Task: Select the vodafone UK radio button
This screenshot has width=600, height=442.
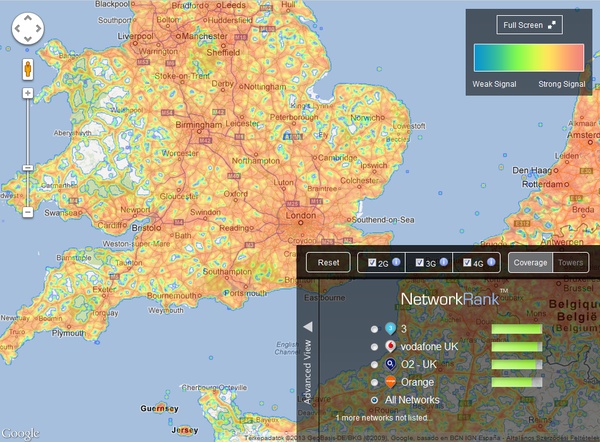Action: point(374,347)
